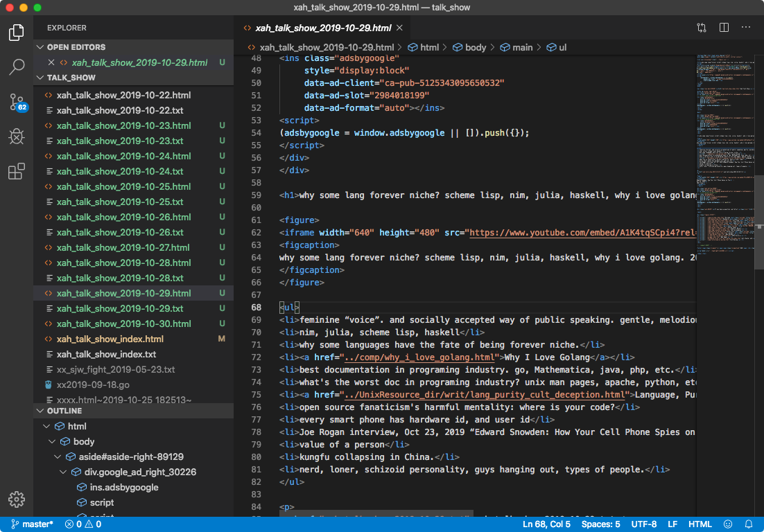The width and height of the screenshot is (764, 532).
Task: Select ins.adsbygoogle in Outline
Action: [124, 487]
